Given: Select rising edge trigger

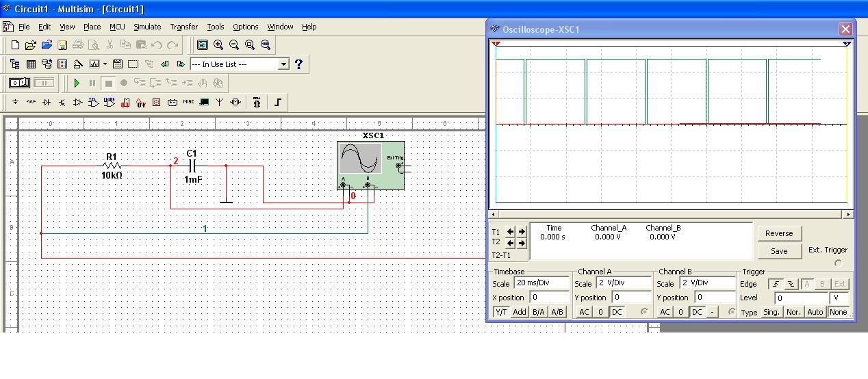Looking at the screenshot, I should [x=776, y=284].
